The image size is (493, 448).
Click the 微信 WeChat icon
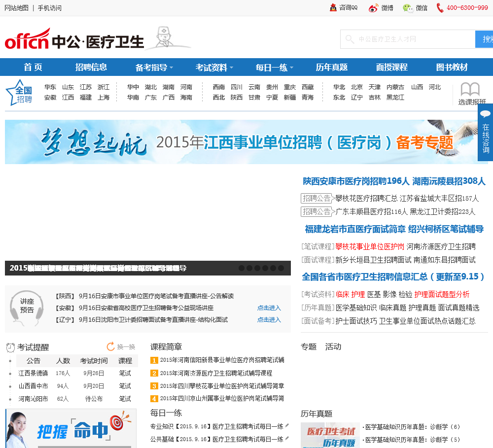click(x=408, y=8)
